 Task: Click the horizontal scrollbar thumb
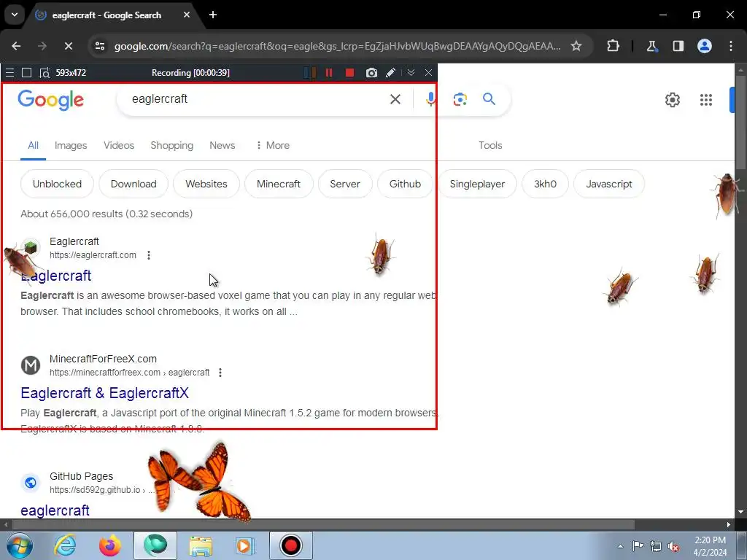point(323,525)
